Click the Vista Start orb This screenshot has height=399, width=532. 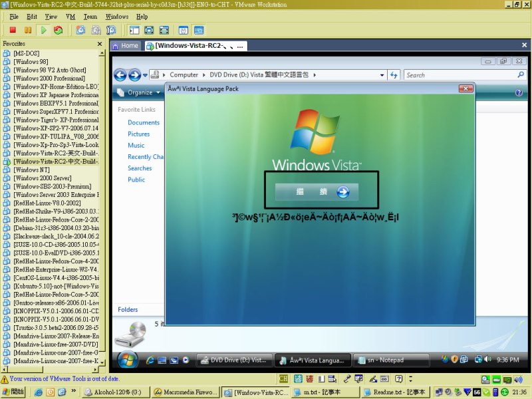click(x=128, y=360)
